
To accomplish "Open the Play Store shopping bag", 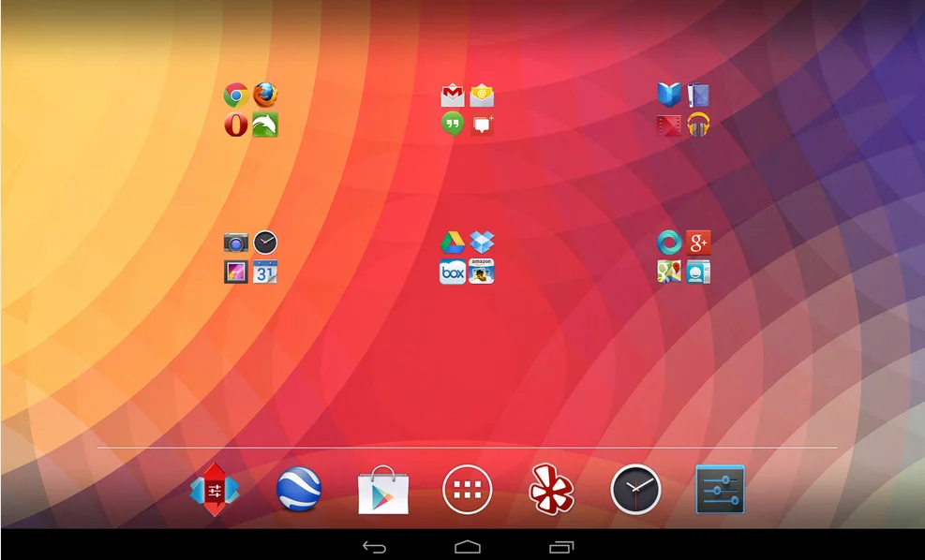I will tap(383, 490).
